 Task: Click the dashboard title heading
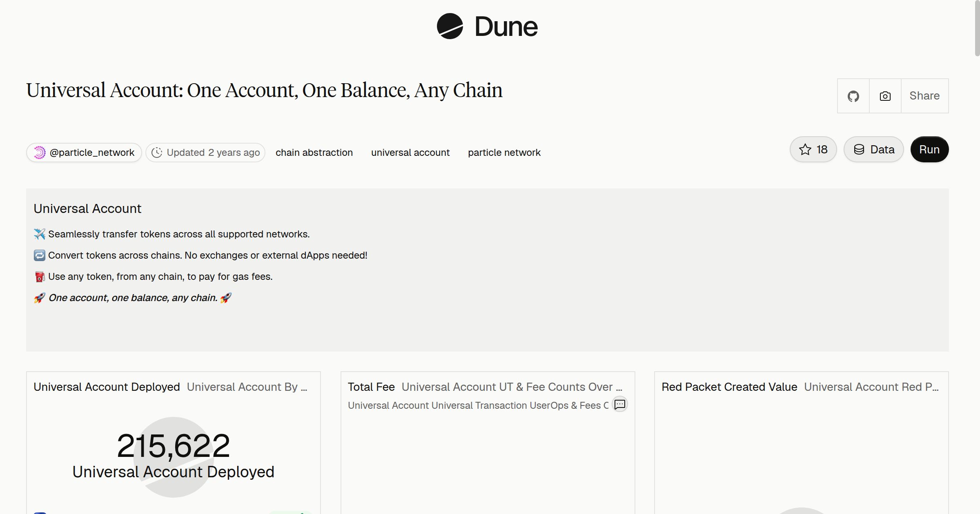264,90
